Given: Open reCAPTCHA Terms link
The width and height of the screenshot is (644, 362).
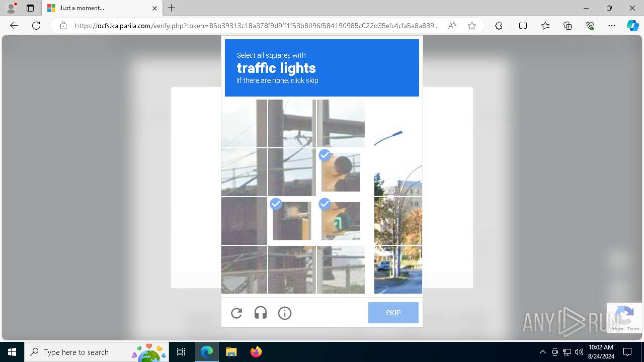Looking at the screenshot, I should tap(633, 329).
